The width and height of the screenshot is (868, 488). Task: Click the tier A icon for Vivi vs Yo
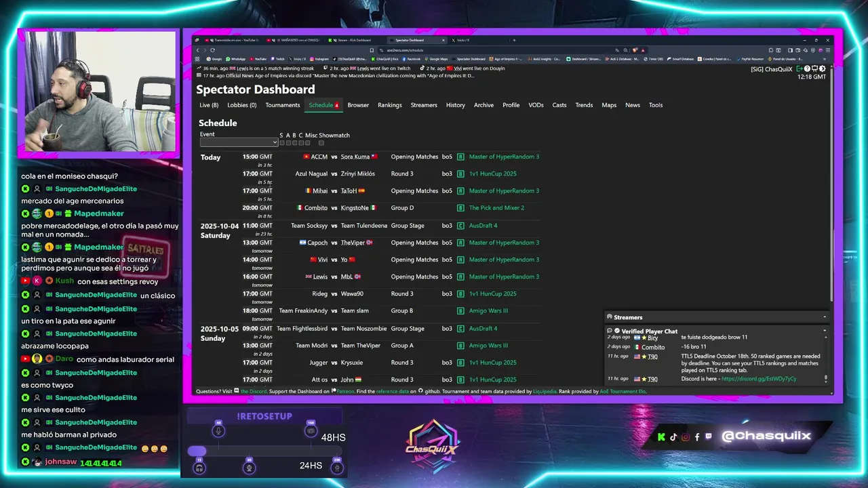pos(460,260)
